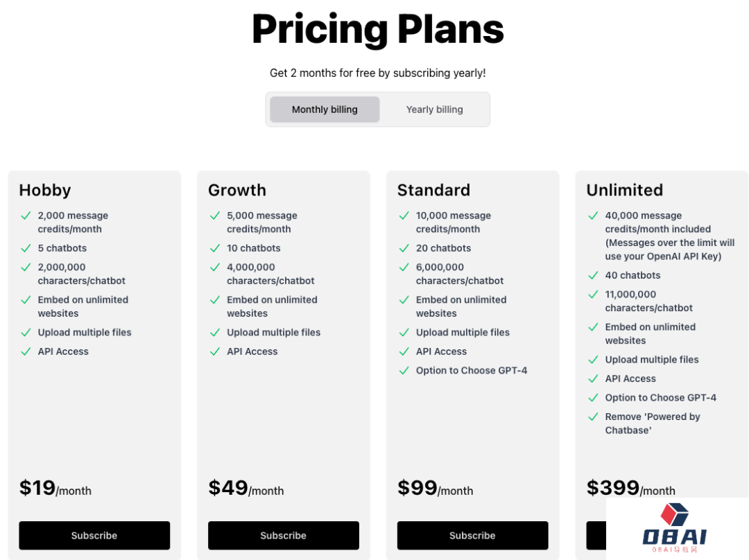This screenshot has height=560, width=749.
Task: Click the checkmark next to Growth's 10 chatbots
Action: click(x=215, y=248)
